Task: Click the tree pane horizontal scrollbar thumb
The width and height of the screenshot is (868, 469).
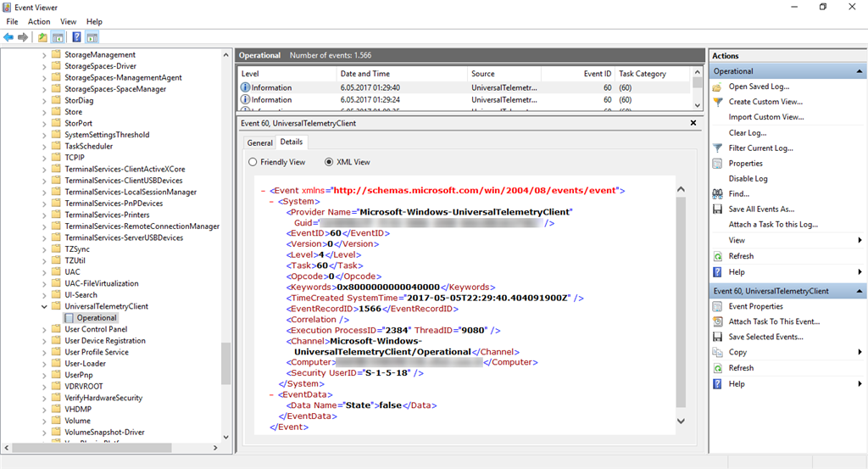Action: [x=92, y=448]
